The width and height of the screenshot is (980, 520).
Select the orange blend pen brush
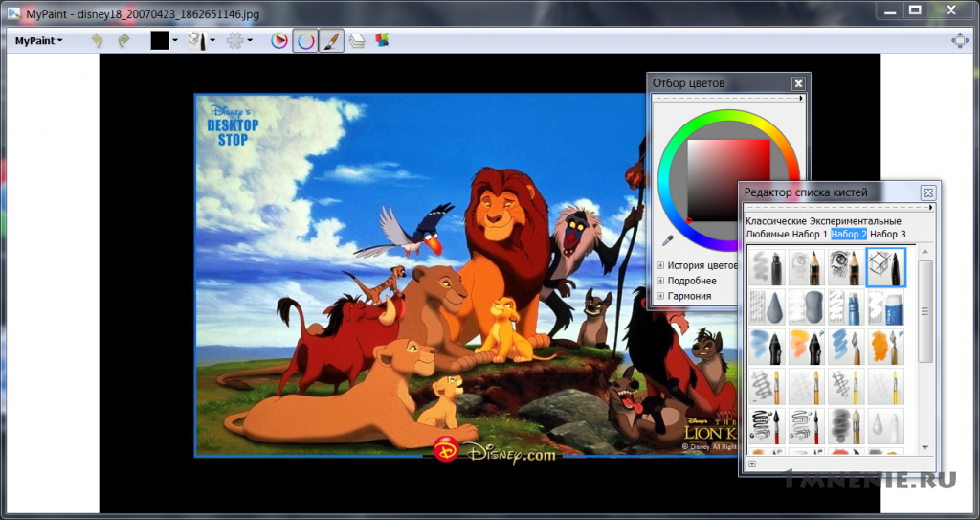click(806, 347)
